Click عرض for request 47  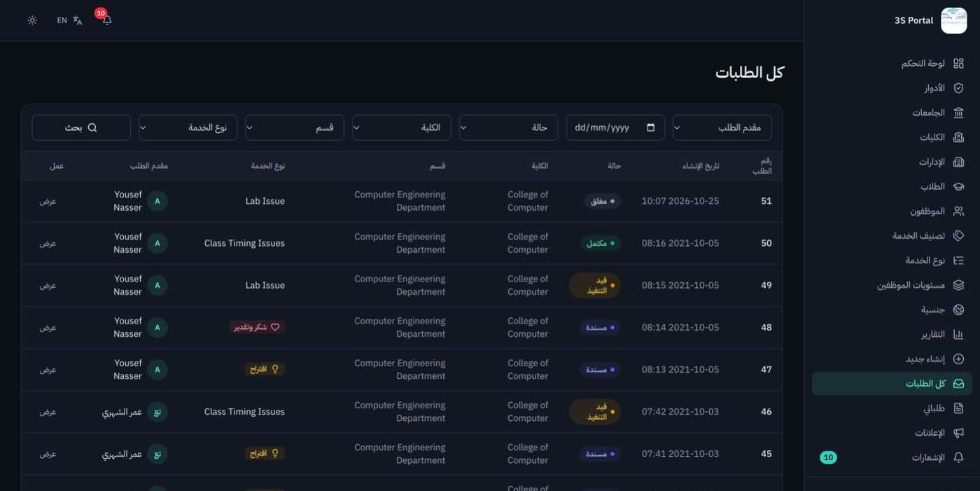48,369
